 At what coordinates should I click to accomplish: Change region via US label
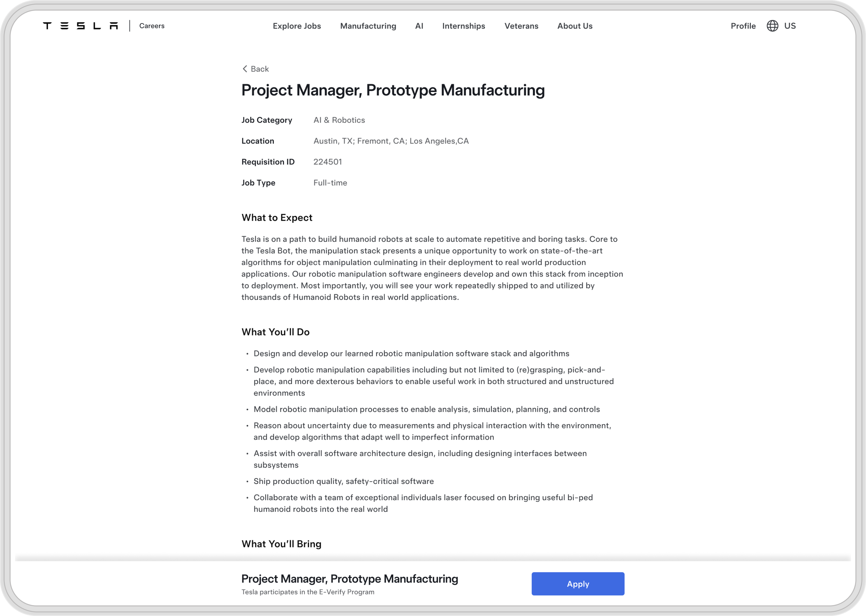(790, 26)
